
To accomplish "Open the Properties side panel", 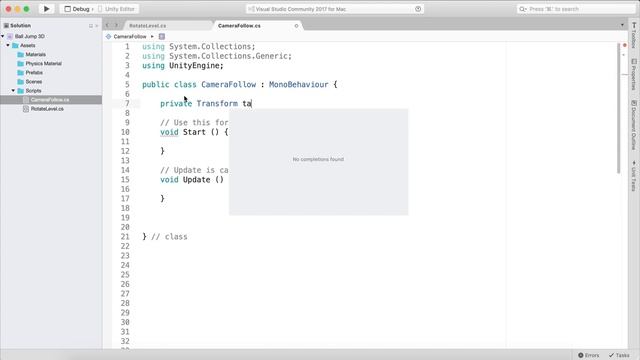I will pos(634,75).
